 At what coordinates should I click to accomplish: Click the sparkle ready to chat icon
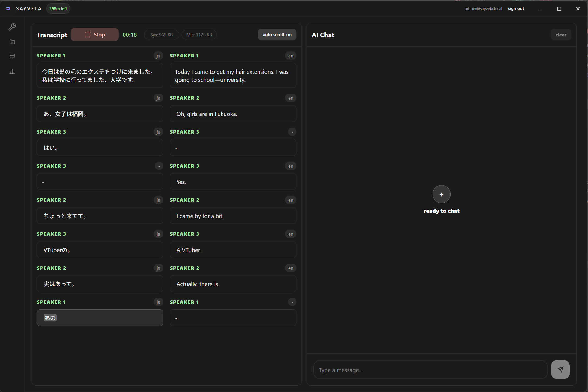point(441,194)
